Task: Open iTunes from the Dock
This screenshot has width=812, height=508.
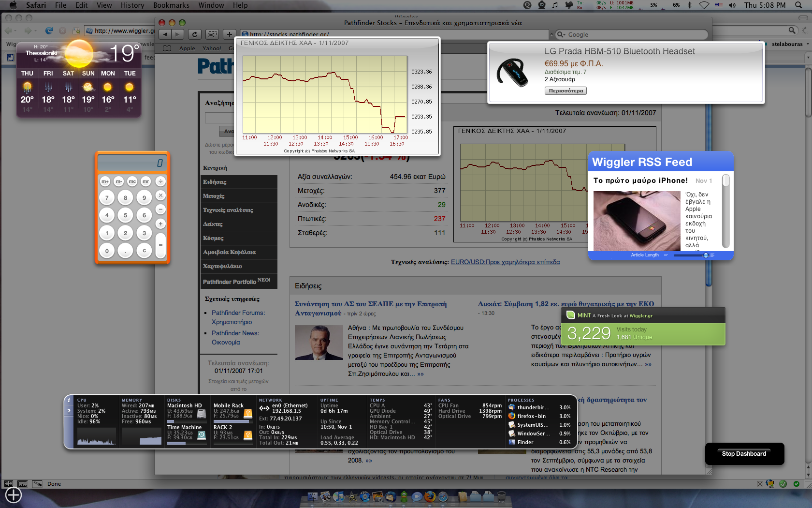Action: pyautogui.click(x=339, y=497)
